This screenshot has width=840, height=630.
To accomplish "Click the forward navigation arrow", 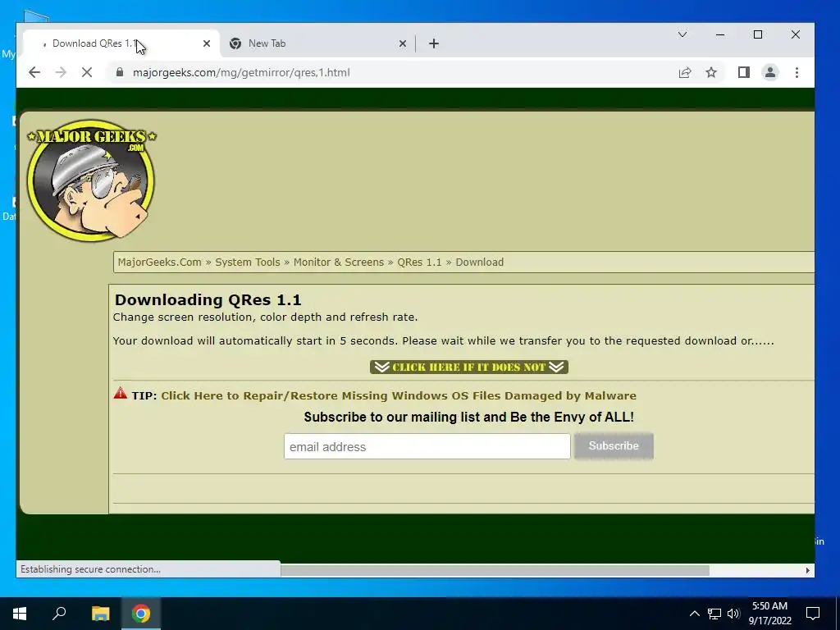I will 61,72.
